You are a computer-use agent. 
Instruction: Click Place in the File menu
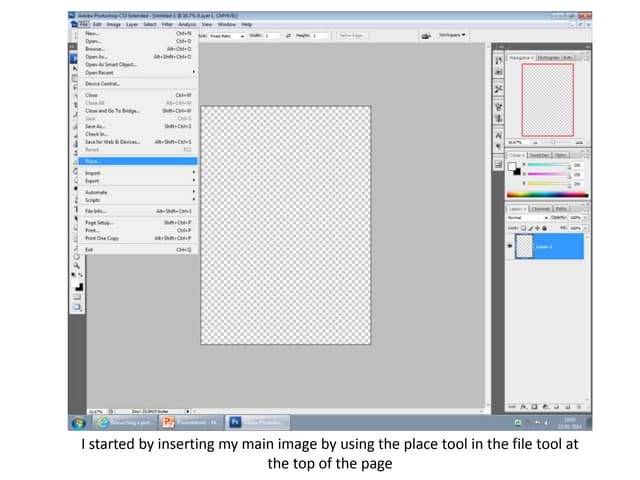coord(95,160)
